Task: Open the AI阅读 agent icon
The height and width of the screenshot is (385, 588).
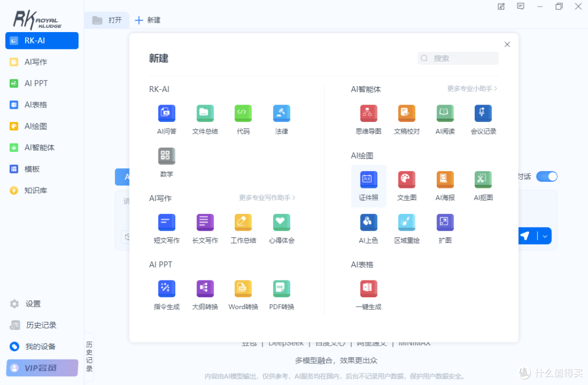Action: (445, 113)
